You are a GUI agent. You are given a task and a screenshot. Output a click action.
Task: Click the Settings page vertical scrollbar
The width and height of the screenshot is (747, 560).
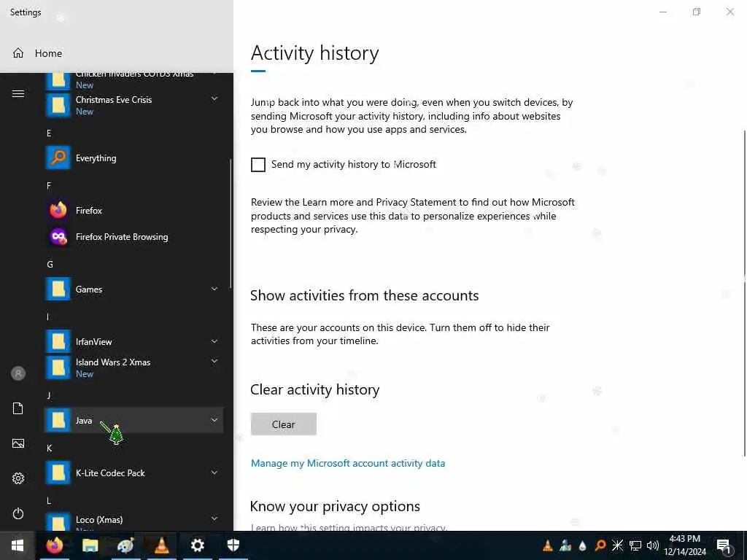pos(745,294)
